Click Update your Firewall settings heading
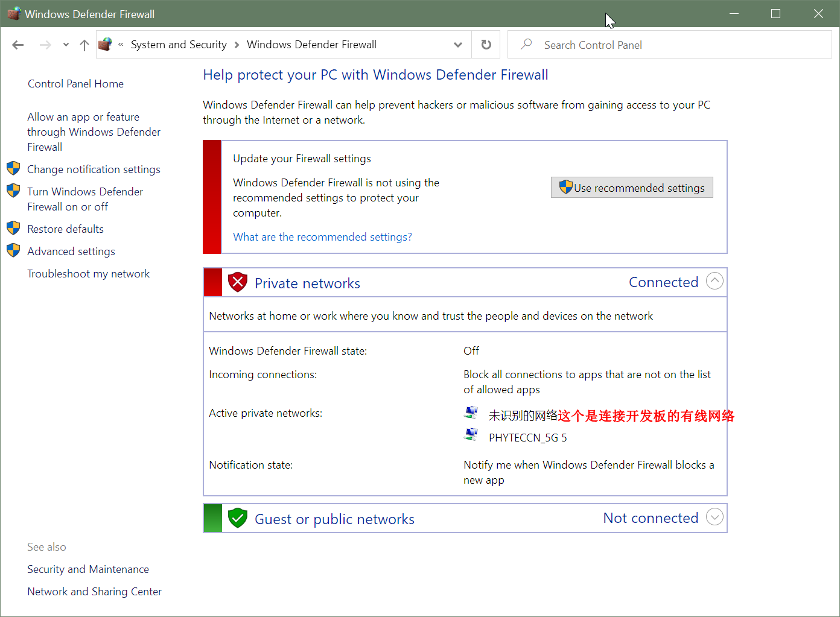 click(302, 159)
